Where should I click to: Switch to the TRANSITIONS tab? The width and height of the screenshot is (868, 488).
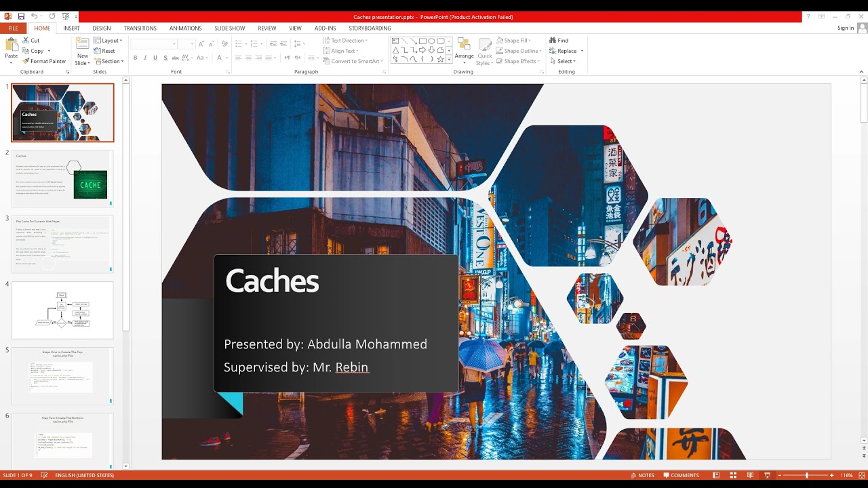click(x=140, y=28)
